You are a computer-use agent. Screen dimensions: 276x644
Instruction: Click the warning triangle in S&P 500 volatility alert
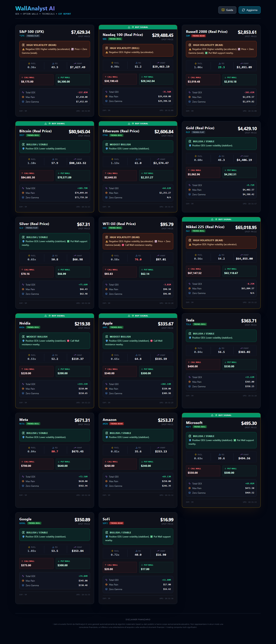click(x=23, y=49)
